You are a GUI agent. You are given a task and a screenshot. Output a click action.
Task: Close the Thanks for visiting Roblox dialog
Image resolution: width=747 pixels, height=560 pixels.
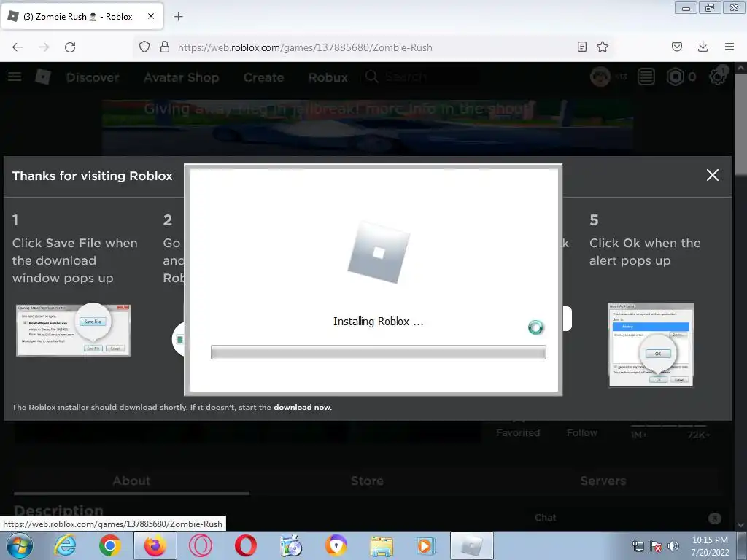pyautogui.click(x=713, y=175)
